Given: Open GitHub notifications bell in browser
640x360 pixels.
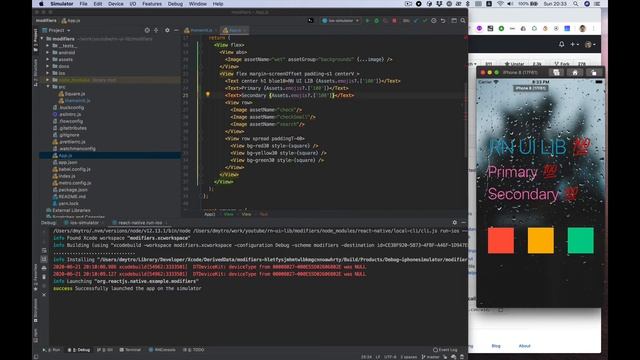Looking at the screenshot, I should pos(562,44).
